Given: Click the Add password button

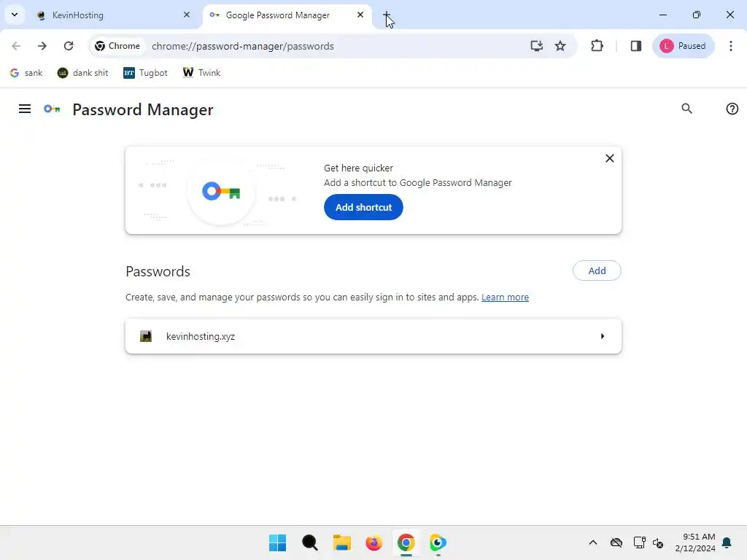Looking at the screenshot, I should point(597,271).
